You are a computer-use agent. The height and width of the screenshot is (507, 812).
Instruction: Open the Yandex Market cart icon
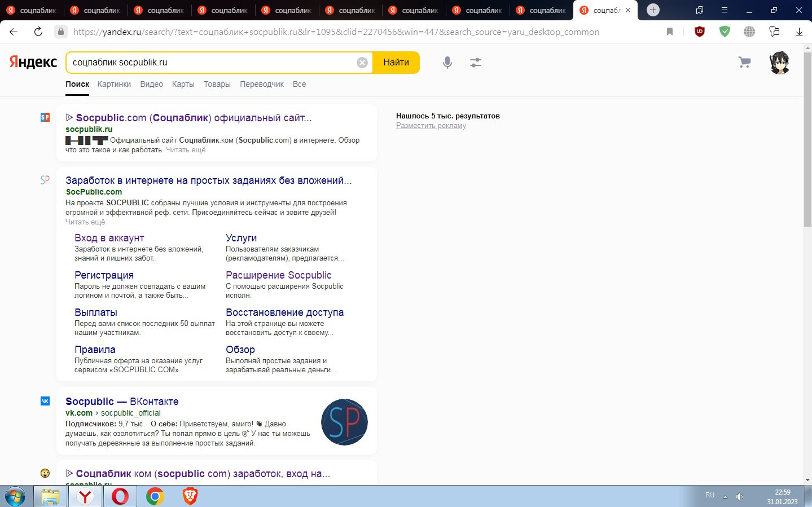745,62
